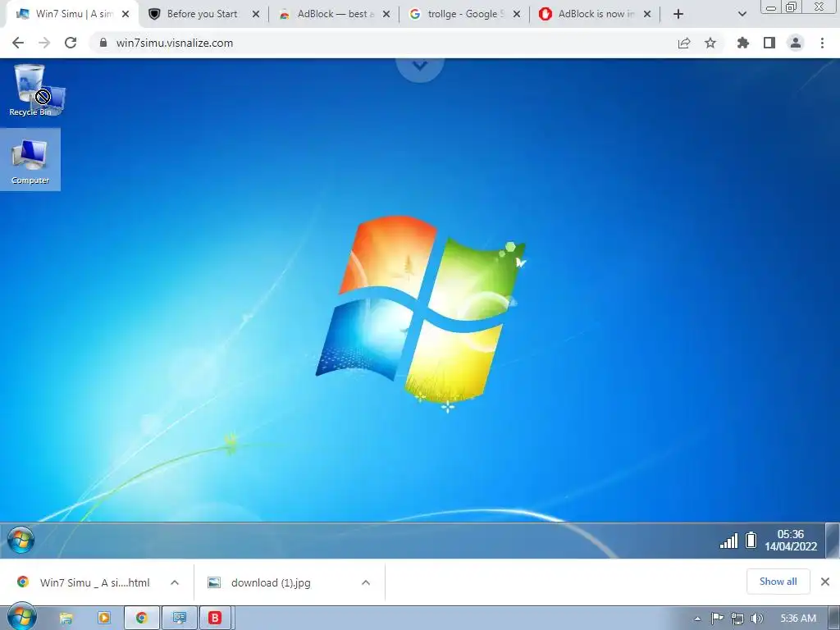The width and height of the screenshot is (840, 630).
Task: View site security lock info
Action: 103,43
